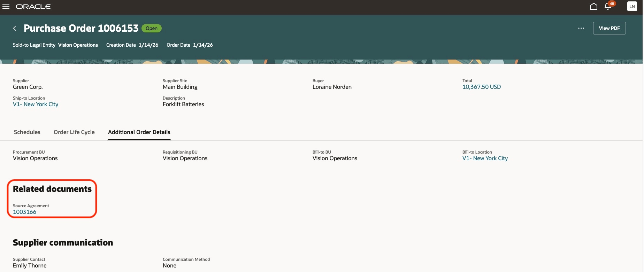
Task: Click the Creation Date 1/14/26 value
Action: pyautogui.click(x=148, y=45)
